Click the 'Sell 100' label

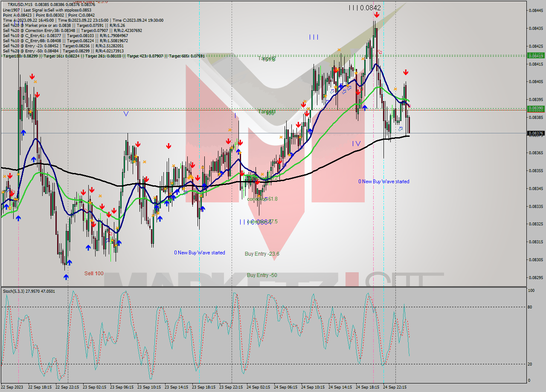pyautogui.click(x=94, y=274)
